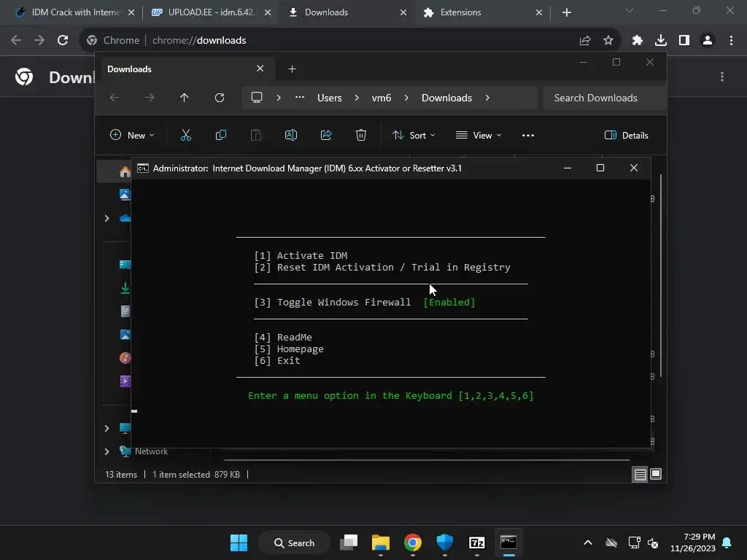Click the Activate IDM menu line

coord(301,256)
